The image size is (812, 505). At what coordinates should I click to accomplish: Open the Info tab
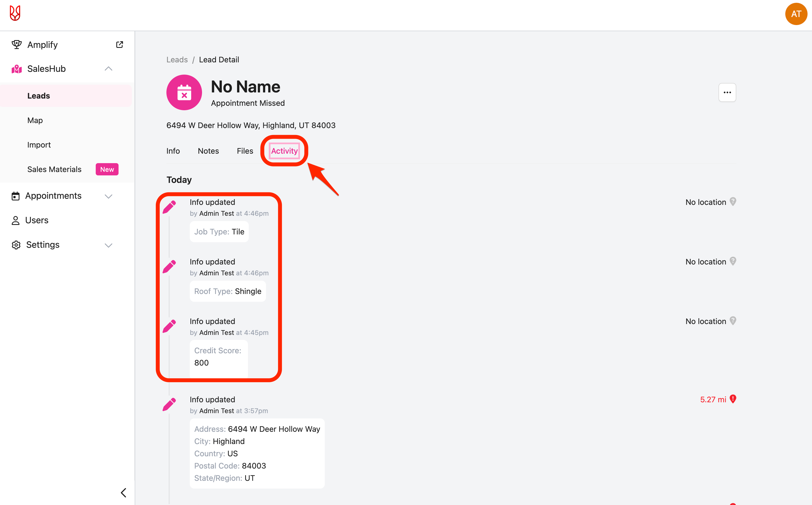[x=173, y=151]
